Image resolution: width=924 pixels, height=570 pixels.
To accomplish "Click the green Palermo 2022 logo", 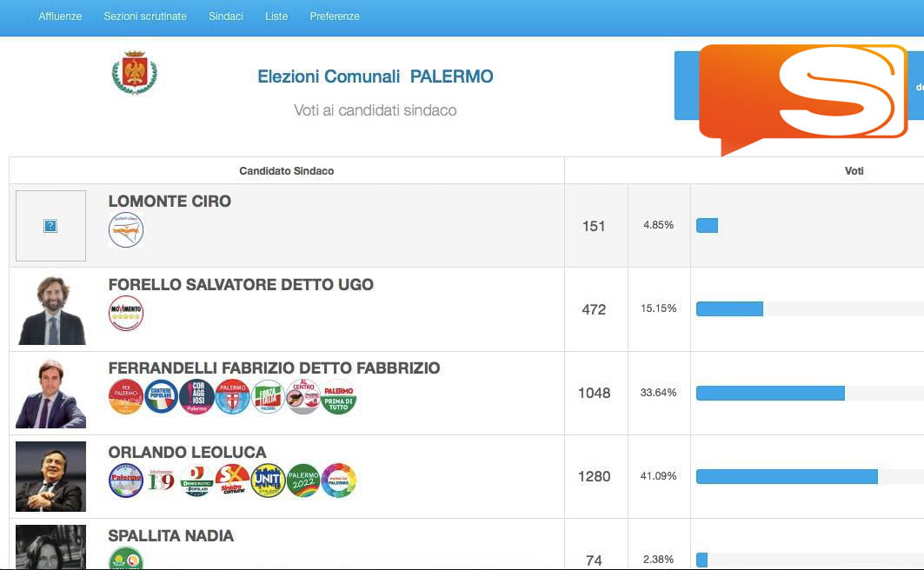I will pos(303,481).
